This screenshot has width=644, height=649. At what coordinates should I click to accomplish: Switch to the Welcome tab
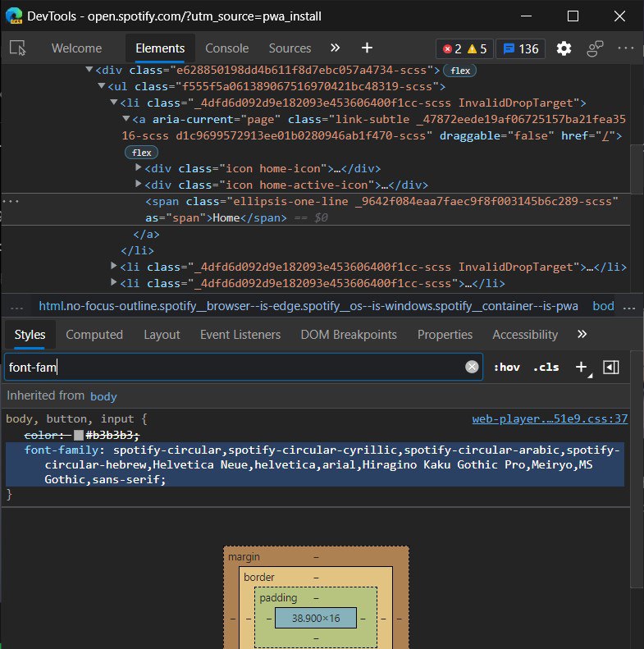[76, 48]
